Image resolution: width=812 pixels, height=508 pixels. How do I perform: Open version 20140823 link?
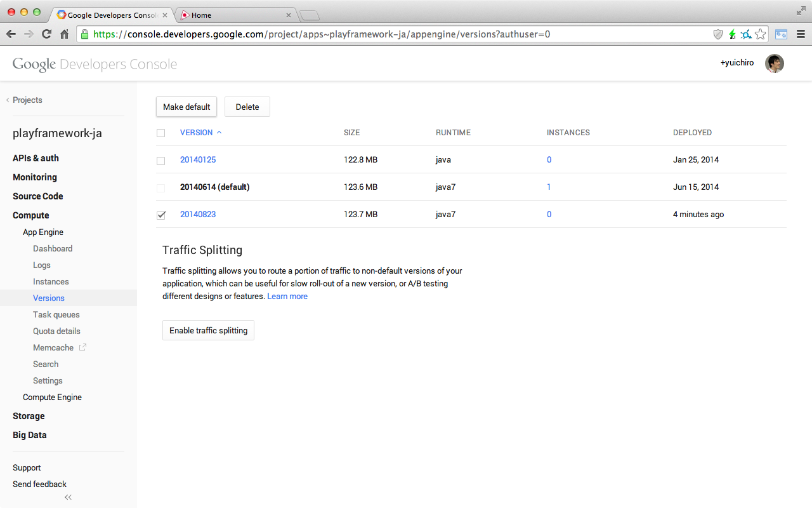click(198, 214)
